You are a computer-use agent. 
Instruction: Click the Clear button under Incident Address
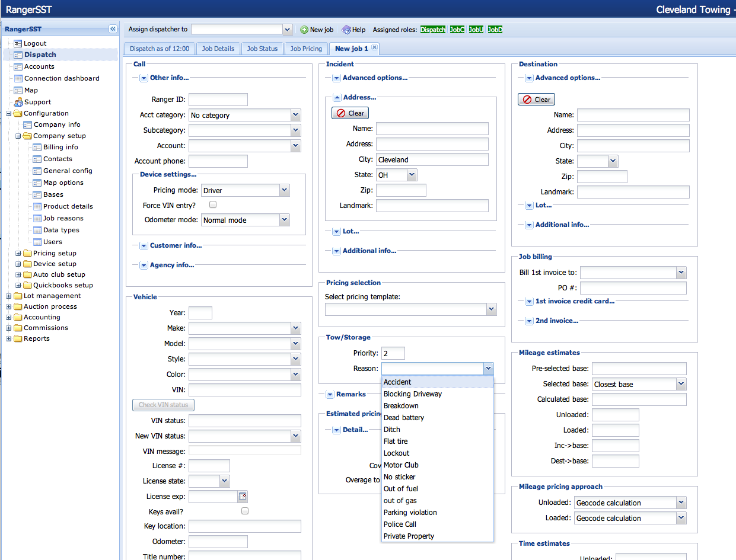pos(350,113)
